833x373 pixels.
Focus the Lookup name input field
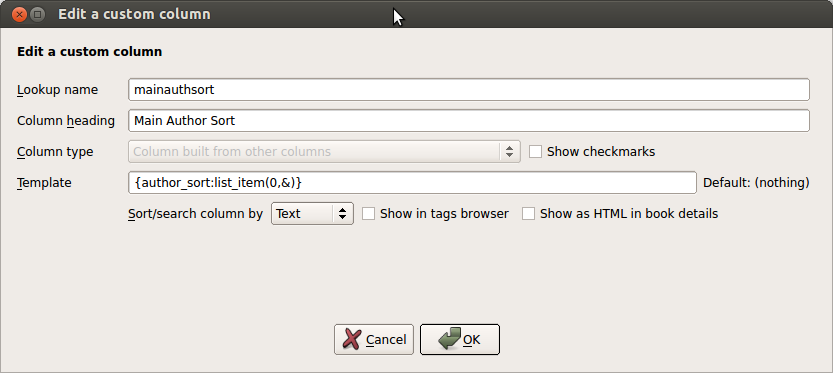[469, 89]
